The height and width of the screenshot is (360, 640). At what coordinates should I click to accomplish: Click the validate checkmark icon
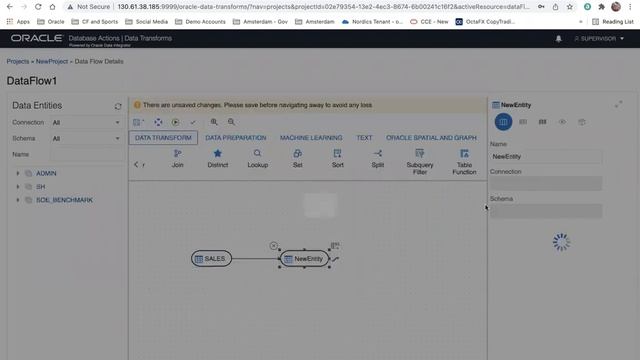pos(193,122)
